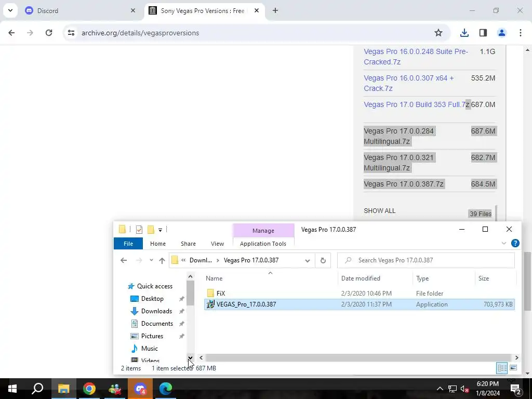The width and height of the screenshot is (532, 399).
Task: Open Chrome three-dot menu
Action: point(520,33)
